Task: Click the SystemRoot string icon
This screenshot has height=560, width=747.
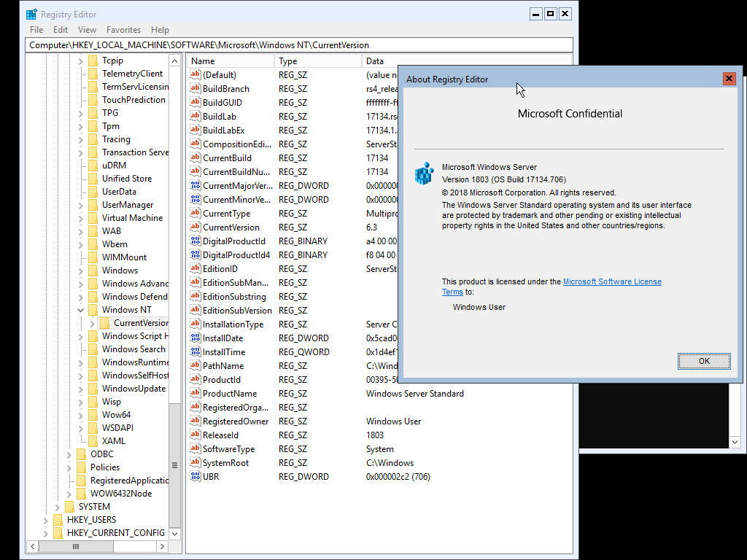Action: (x=195, y=462)
